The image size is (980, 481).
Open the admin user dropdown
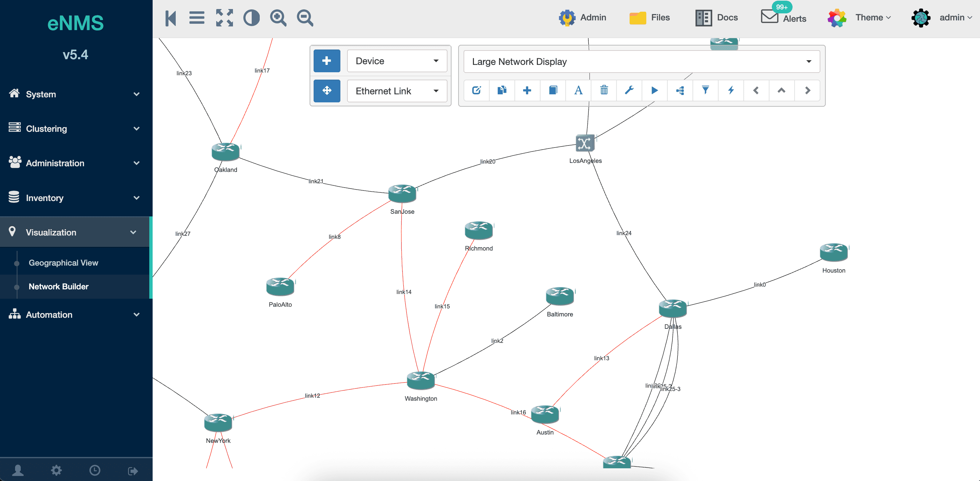[942, 17]
